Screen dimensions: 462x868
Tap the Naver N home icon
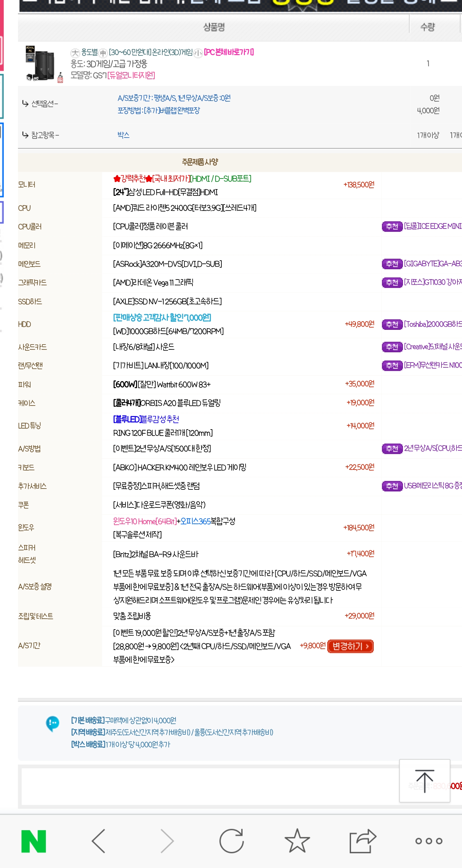pyautogui.click(x=33, y=841)
